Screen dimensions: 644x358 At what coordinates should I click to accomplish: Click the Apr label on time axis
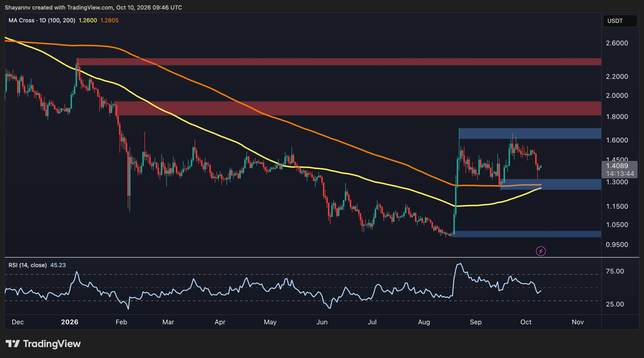220,322
